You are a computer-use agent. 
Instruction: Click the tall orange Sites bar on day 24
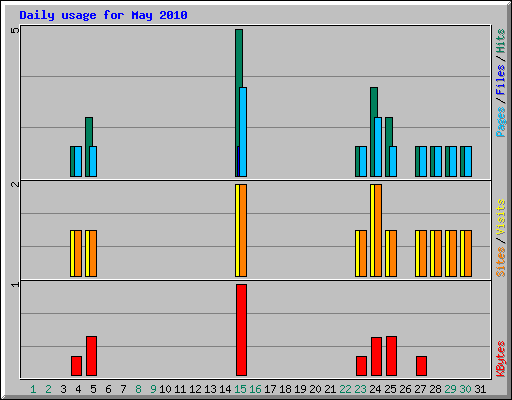pos(378,230)
